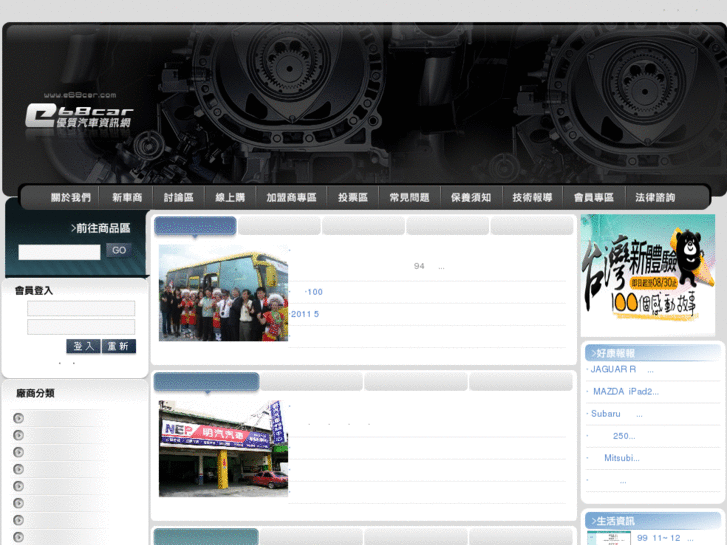Click the GO search button

[x=119, y=250]
